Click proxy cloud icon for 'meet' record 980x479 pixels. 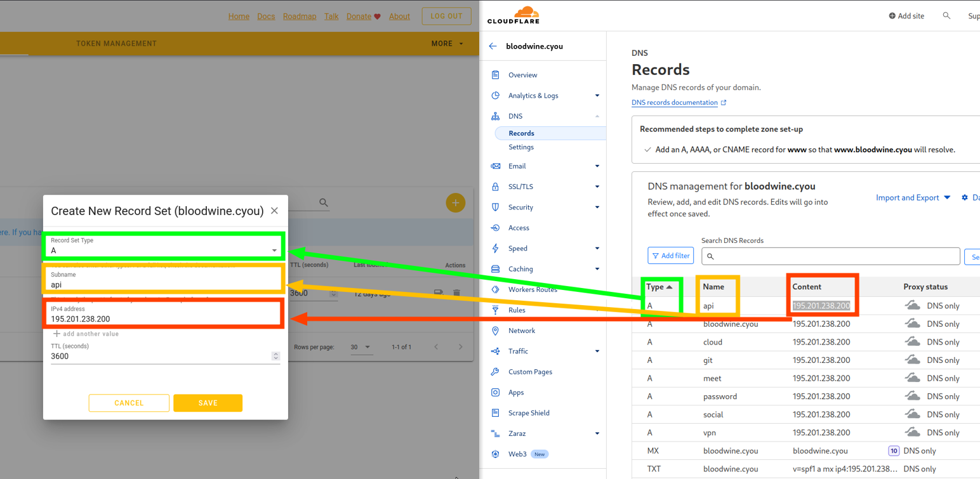tap(912, 378)
